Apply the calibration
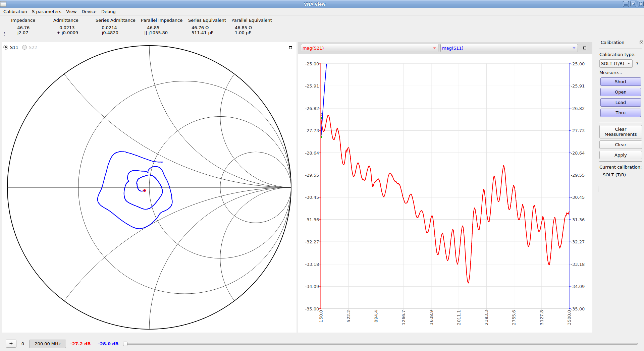The height and width of the screenshot is (351, 644). coord(621,155)
